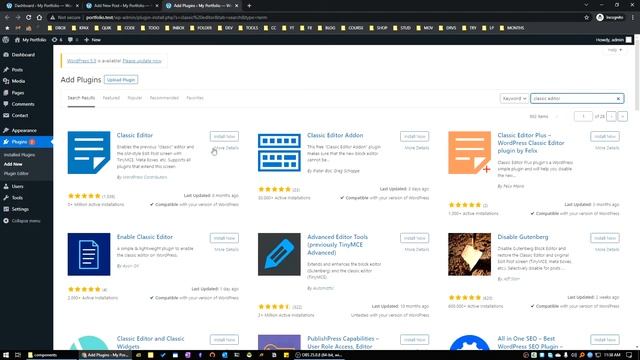Open More Details for Classic Editor Addon

pyautogui.click(x=417, y=148)
